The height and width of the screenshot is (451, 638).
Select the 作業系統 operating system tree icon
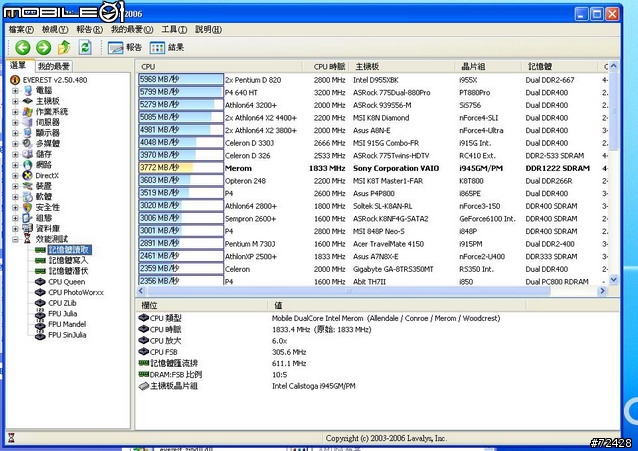(x=28, y=112)
